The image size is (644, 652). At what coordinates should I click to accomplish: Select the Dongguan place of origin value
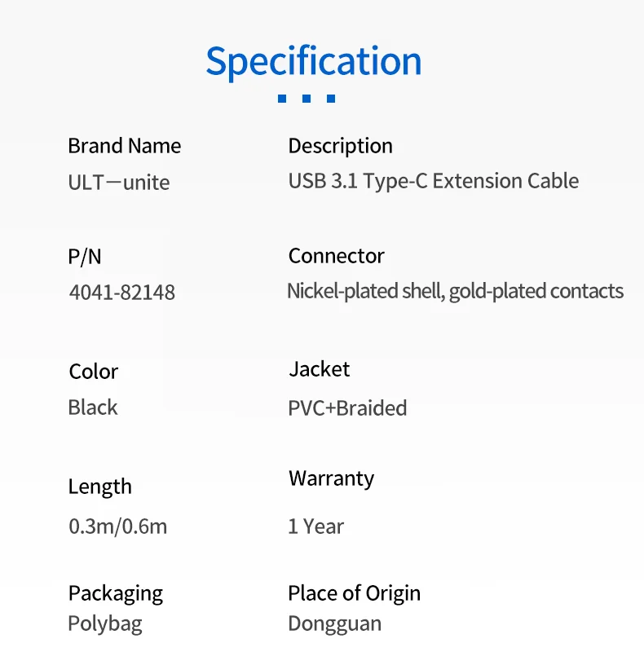pos(334,625)
